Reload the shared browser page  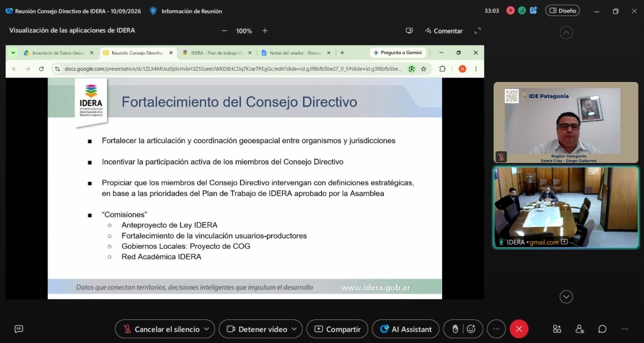coord(41,69)
